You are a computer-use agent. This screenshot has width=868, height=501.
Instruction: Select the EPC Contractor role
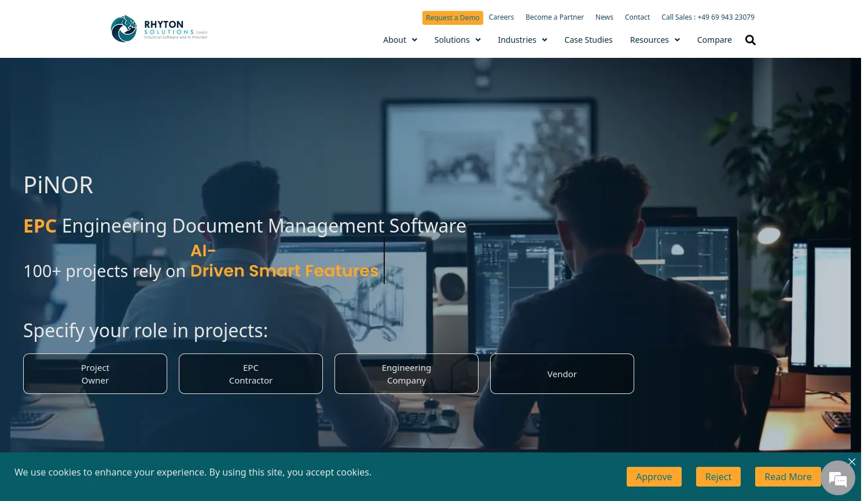[251, 374]
